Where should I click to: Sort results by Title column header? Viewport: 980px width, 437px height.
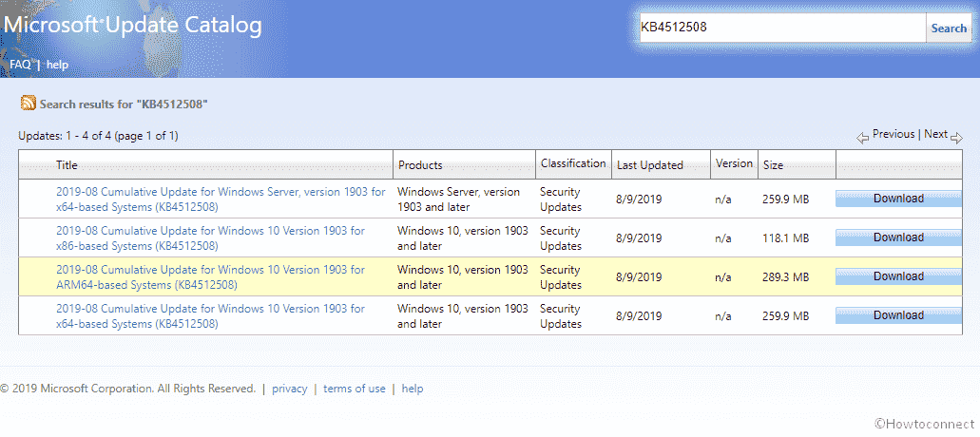(67, 165)
